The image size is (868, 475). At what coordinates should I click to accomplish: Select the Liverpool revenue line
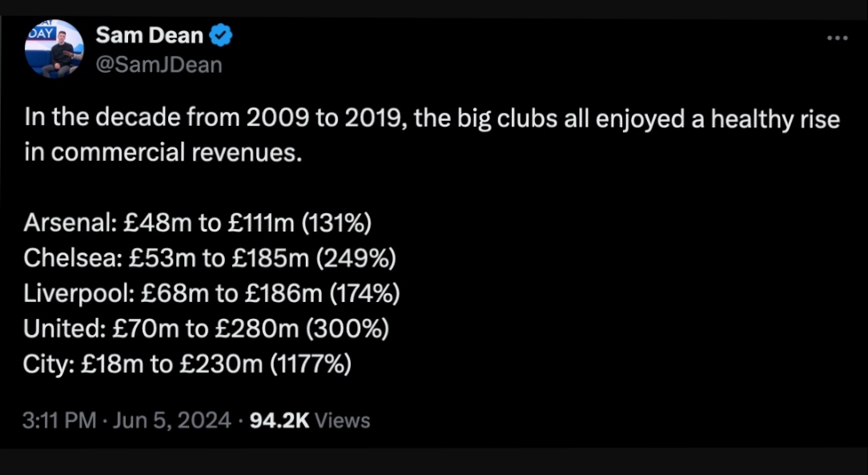click(211, 294)
